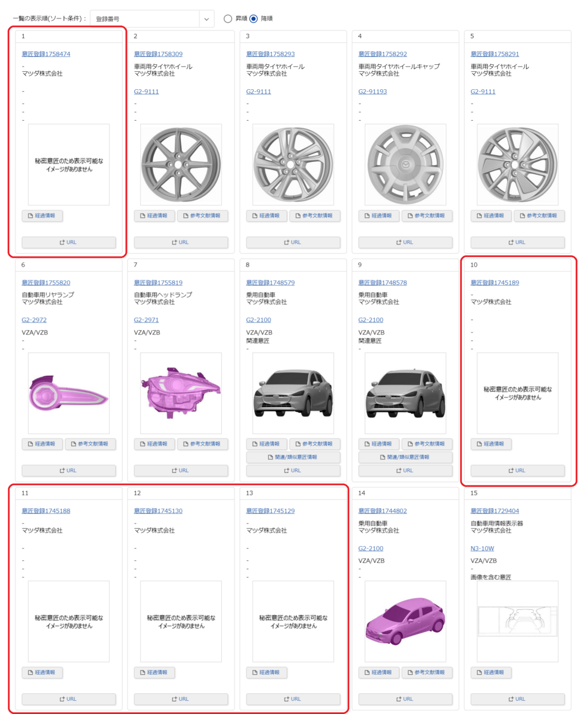This screenshot has height=714, width=588.
Task: Click URL button in card 13
Action: click(293, 699)
